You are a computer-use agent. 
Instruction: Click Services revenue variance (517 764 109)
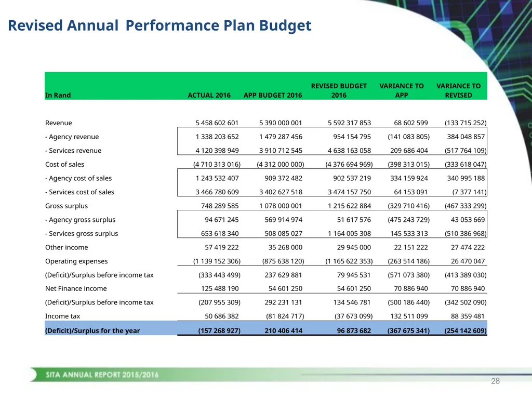pos(465,151)
